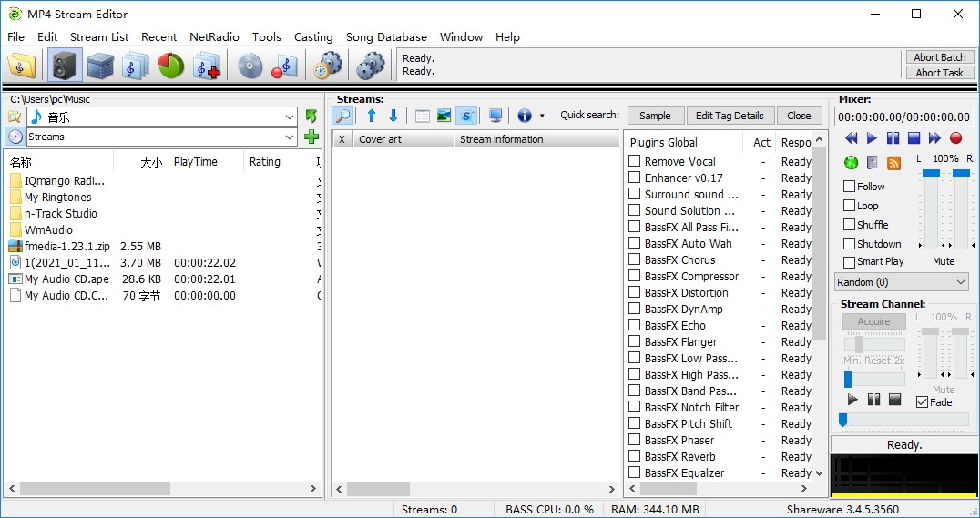Open the Song Database menu

click(386, 37)
